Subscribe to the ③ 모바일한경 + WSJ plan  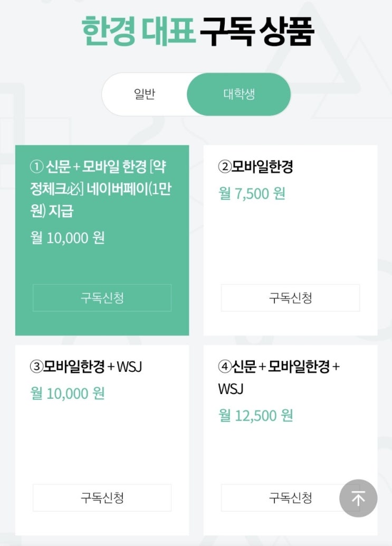point(102,497)
